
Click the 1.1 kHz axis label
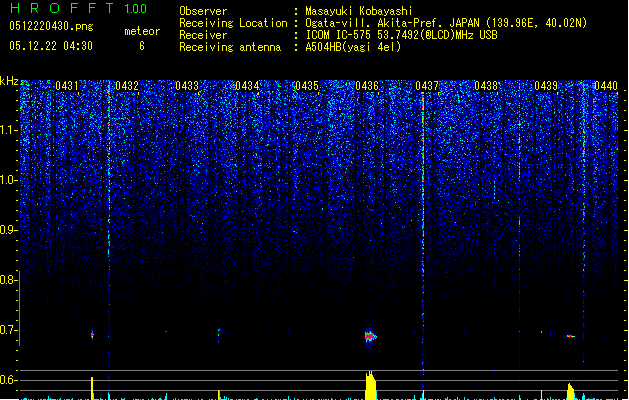9,130
